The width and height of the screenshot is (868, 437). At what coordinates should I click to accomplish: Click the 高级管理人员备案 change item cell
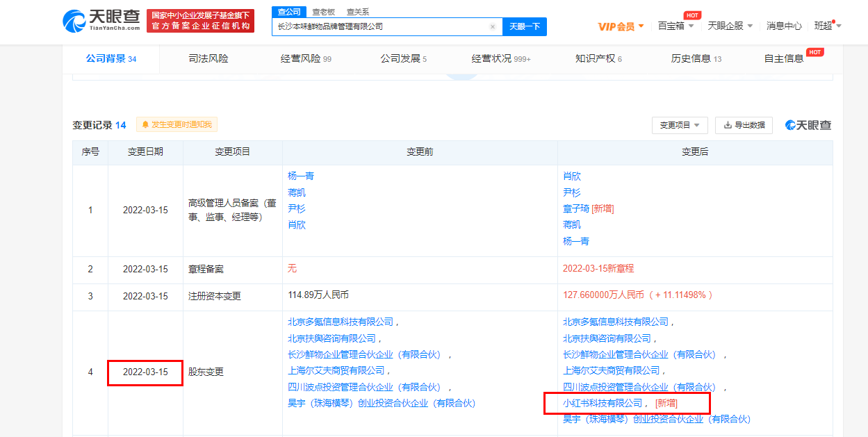(x=232, y=211)
